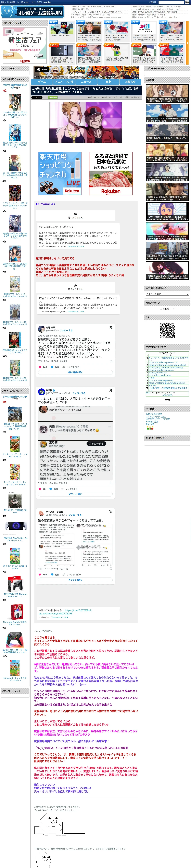191x868 pixels.
Task: Open the 楽天市場ショッピングチャンネル LIVE ad
Action: pyautogui.click(x=60, y=174)
